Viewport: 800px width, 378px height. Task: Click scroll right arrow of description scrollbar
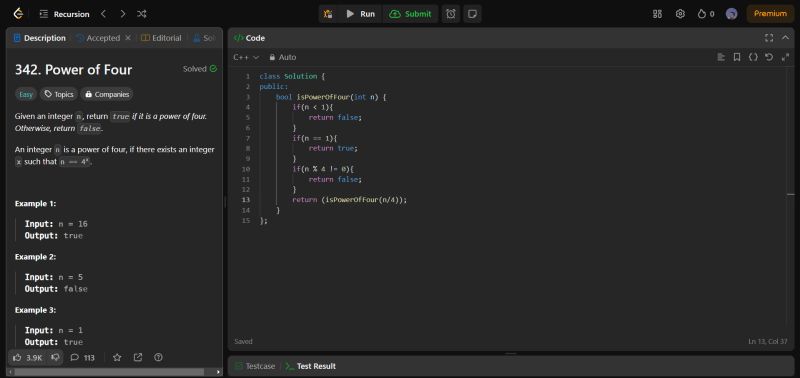(219, 372)
